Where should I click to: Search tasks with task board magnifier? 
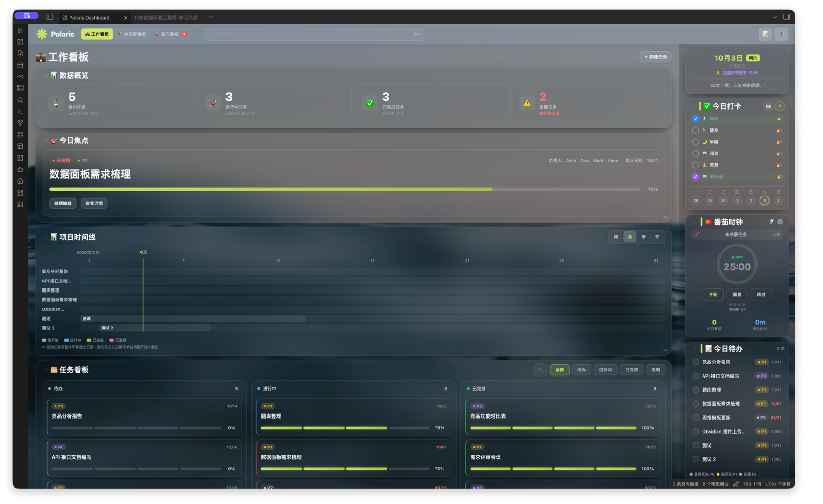pos(541,370)
